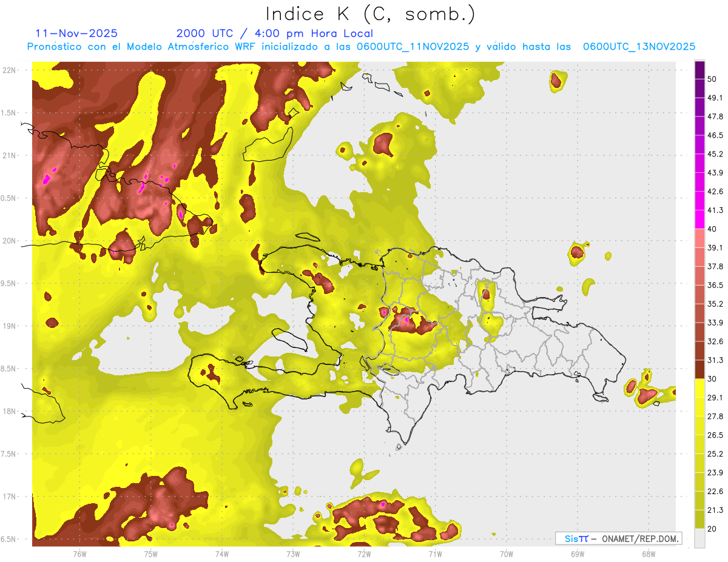Image resolution: width=728 pixels, height=562 pixels.
Task: Click the "22N" latitude axis label
Action: point(9,70)
